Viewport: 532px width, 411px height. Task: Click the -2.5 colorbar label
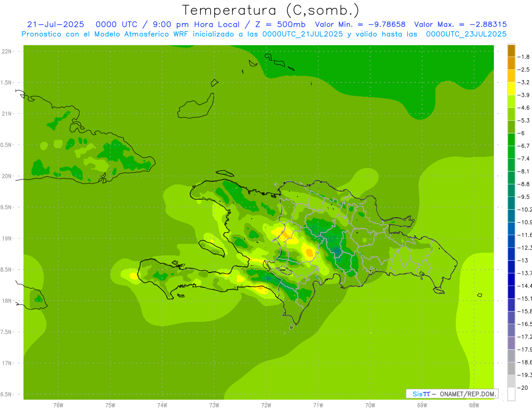[x=524, y=70]
